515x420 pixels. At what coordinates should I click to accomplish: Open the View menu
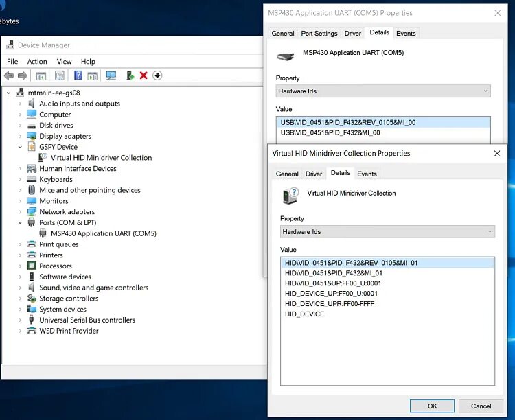tap(64, 61)
